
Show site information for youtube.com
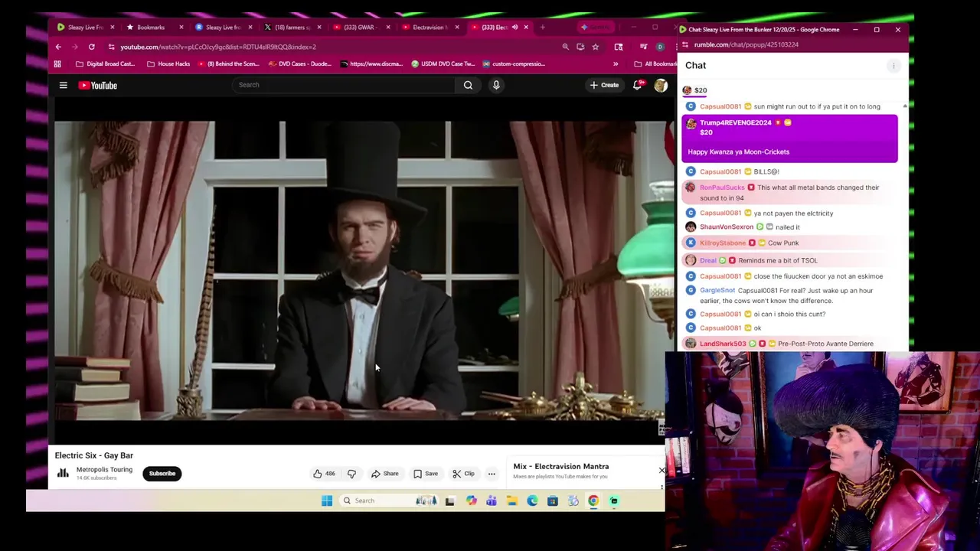point(111,47)
